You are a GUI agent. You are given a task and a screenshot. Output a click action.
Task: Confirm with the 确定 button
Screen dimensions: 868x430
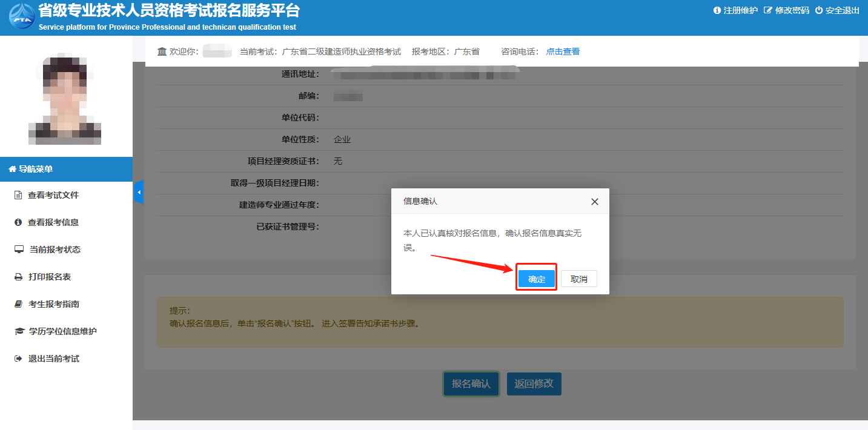click(x=536, y=279)
